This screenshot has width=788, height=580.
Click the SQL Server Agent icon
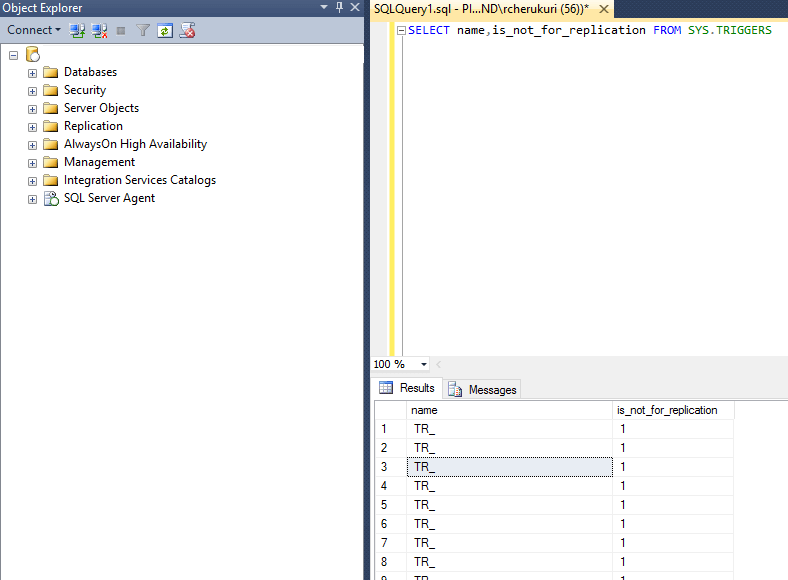pos(51,199)
